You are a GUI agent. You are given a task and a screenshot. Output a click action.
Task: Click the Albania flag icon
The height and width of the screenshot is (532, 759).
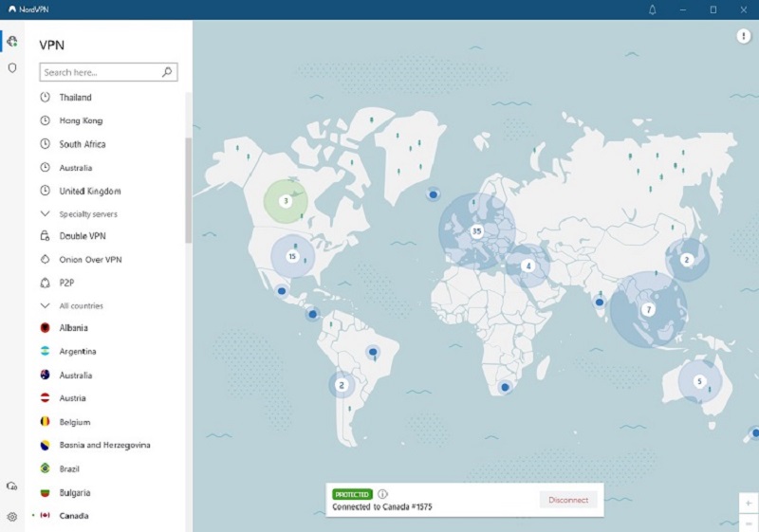coord(45,328)
